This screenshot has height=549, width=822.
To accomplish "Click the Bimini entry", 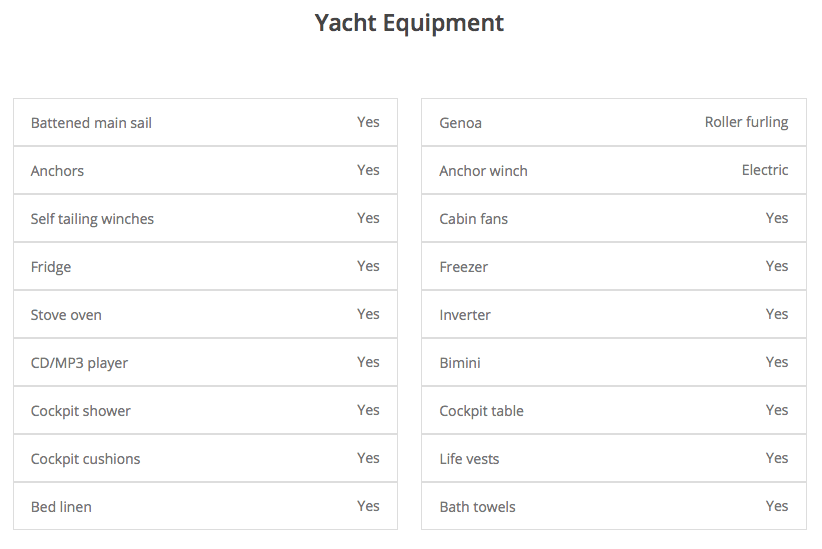I will click(x=460, y=363).
